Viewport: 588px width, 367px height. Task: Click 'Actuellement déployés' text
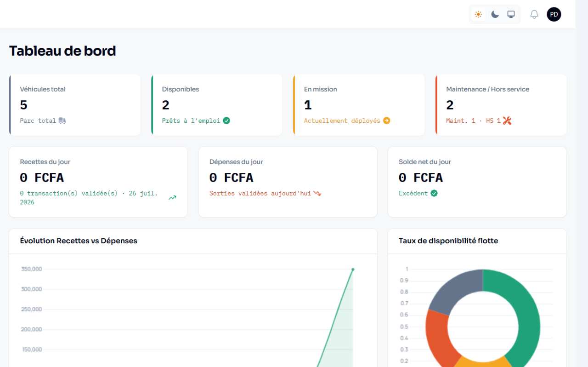click(342, 120)
